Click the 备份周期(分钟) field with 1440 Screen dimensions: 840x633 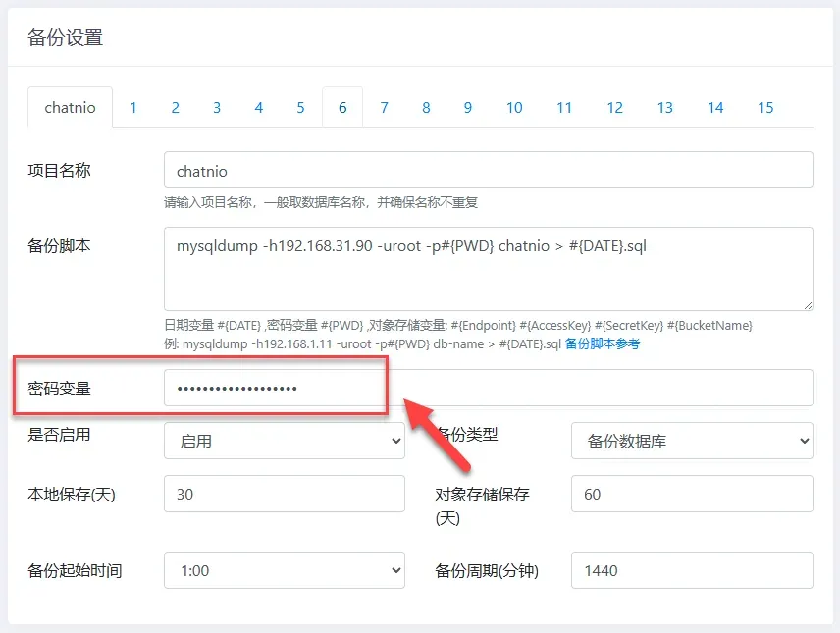(692, 570)
